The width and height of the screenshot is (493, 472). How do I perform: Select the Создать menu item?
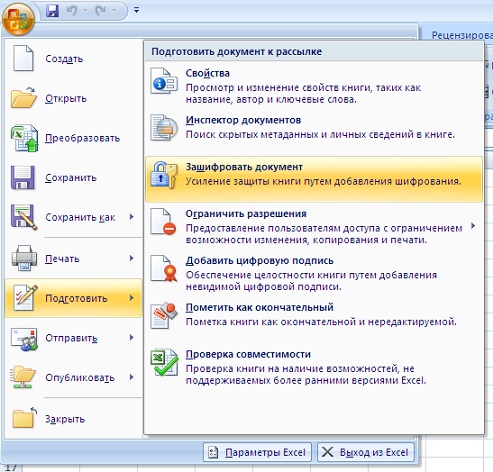click(74, 59)
